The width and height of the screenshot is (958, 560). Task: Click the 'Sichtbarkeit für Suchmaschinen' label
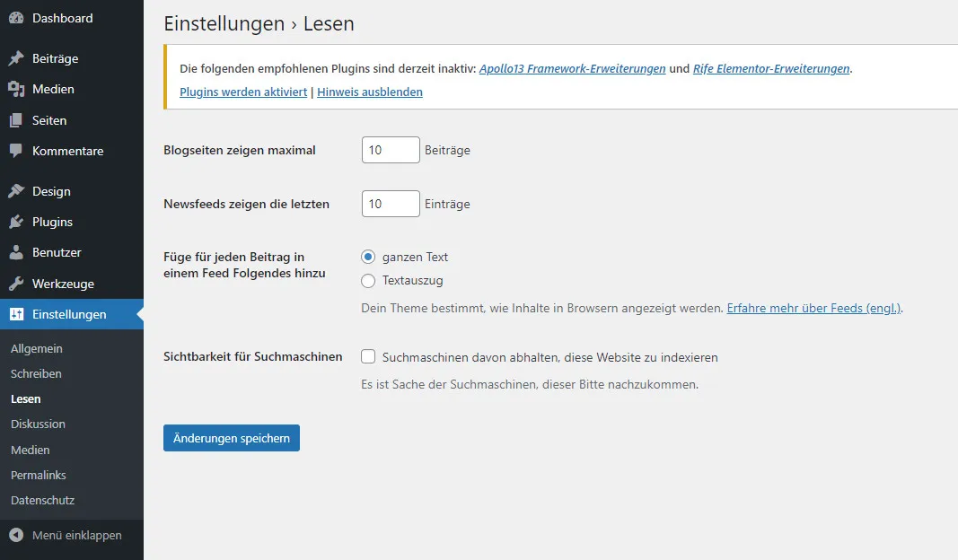252,356
